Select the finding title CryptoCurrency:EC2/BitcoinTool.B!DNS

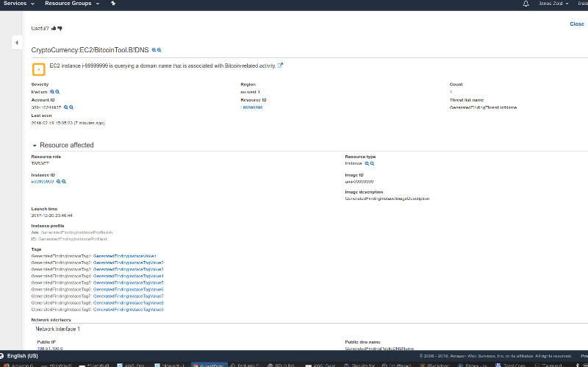(90, 50)
